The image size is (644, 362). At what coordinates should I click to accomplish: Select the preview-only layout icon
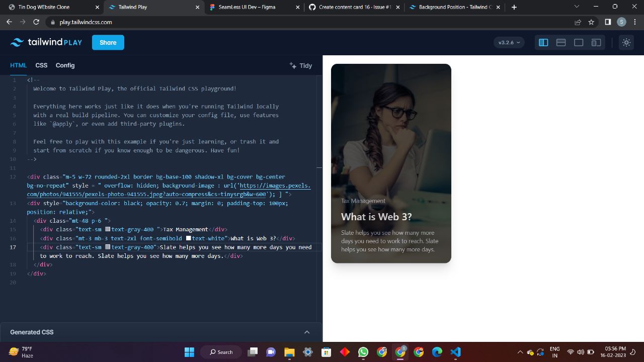point(579,42)
